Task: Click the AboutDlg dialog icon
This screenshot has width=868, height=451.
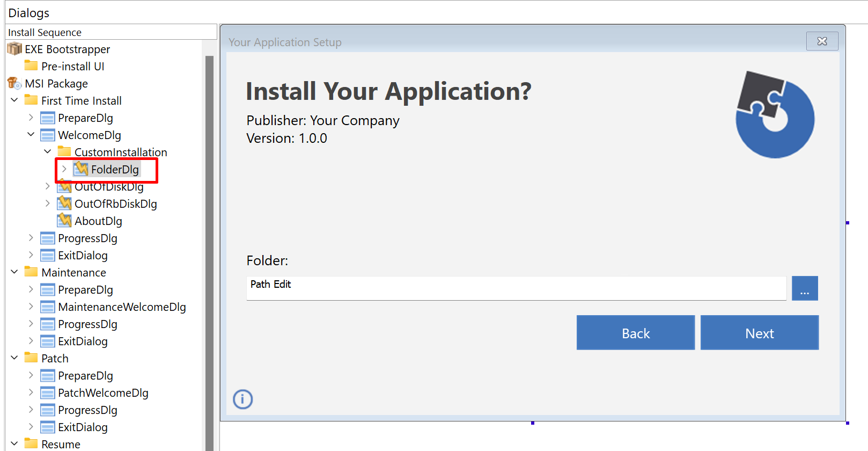Action: [x=65, y=221]
